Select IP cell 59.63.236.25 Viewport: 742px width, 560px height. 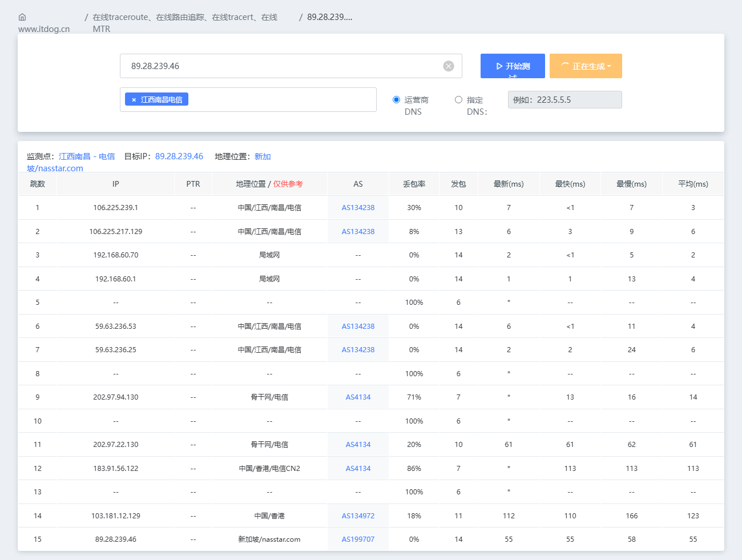(116, 350)
